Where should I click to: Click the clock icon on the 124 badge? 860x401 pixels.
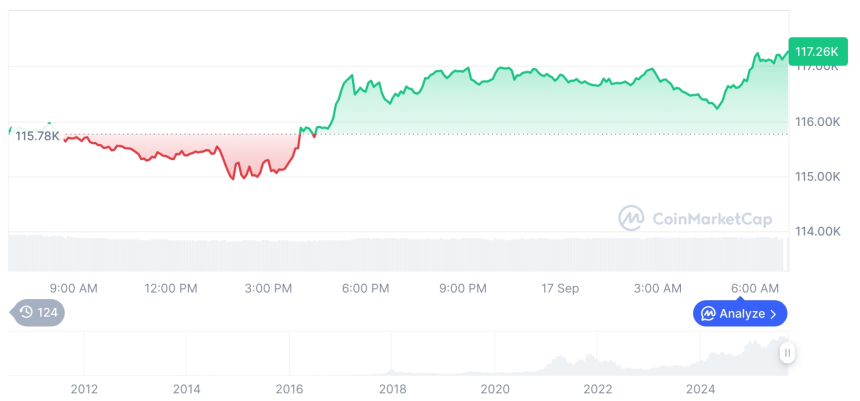point(26,313)
